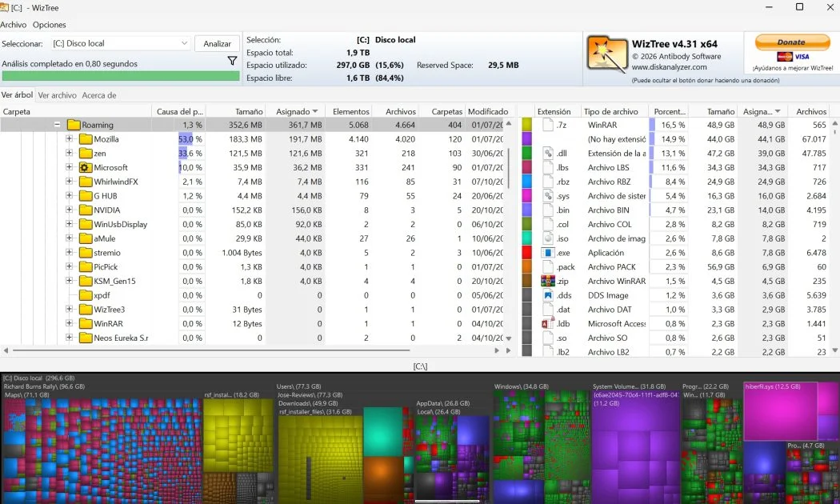This screenshot has width=840, height=504.
Task: Switch to the Ver archivo tab
Action: tap(58, 95)
